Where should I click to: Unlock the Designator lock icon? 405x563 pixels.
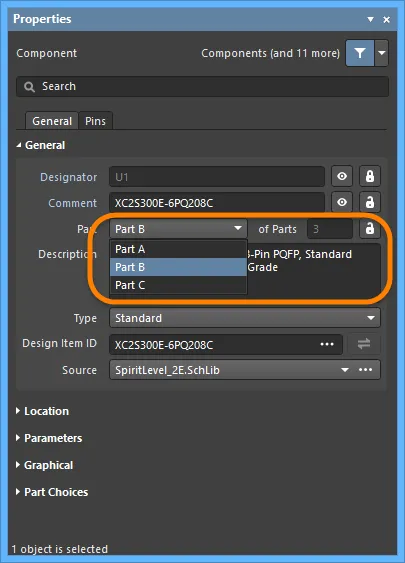[x=370, y=176]
